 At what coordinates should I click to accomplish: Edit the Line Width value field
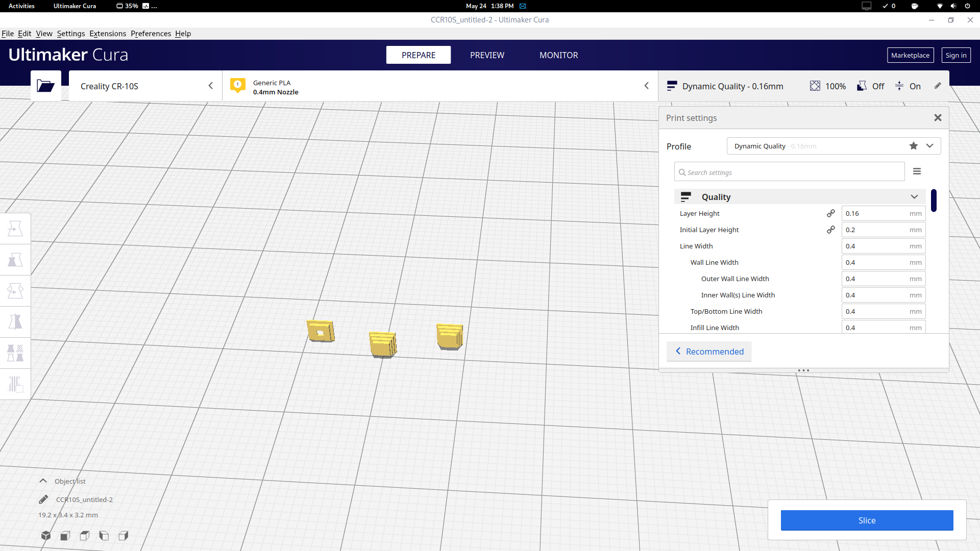pyautogui.click(x=884, y=246)
